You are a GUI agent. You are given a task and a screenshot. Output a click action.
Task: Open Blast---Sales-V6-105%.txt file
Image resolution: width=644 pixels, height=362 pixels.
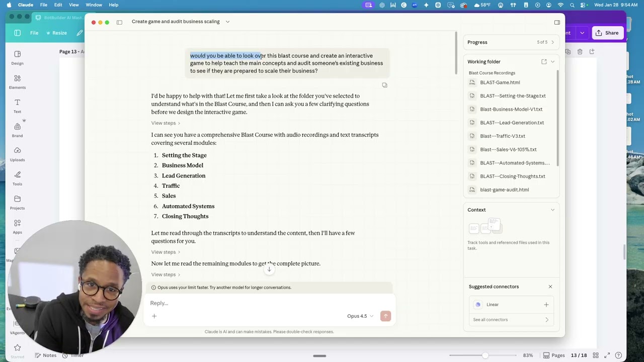(x=510, y=149)
